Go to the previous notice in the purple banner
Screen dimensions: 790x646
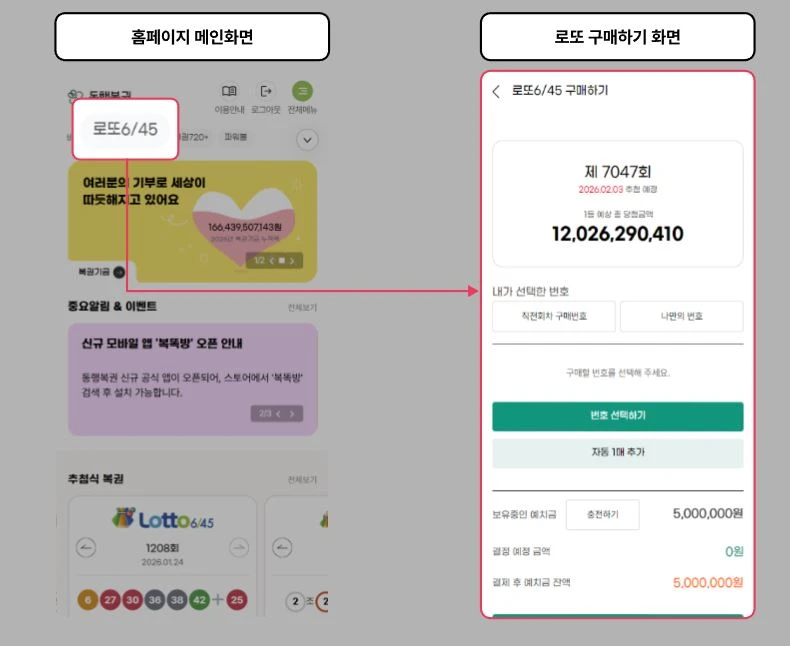tap(278, 414)
